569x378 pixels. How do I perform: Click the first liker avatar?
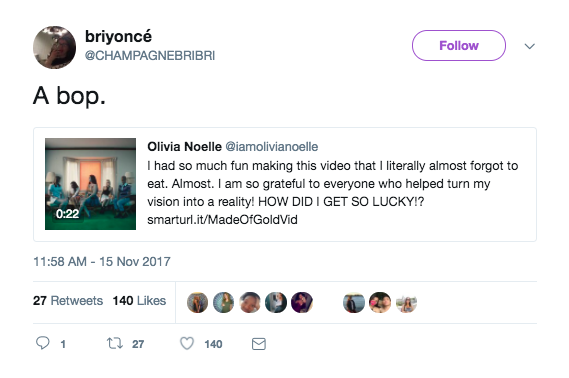197,302
